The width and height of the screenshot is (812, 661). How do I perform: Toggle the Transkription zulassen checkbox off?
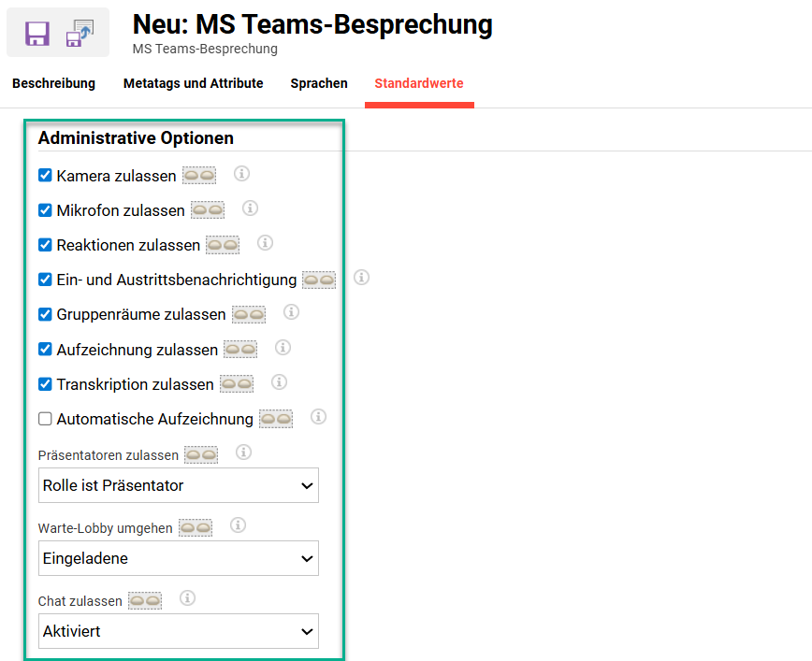(44, 384)
